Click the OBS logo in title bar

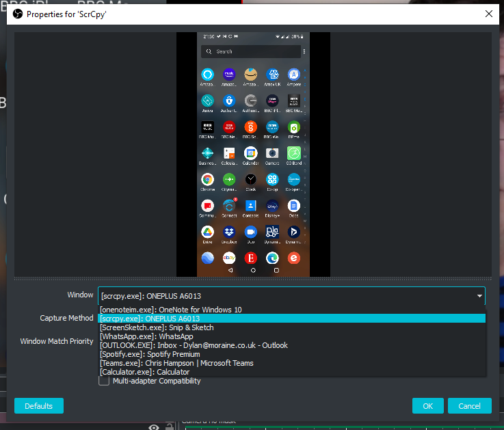click(x=18, y=14)
